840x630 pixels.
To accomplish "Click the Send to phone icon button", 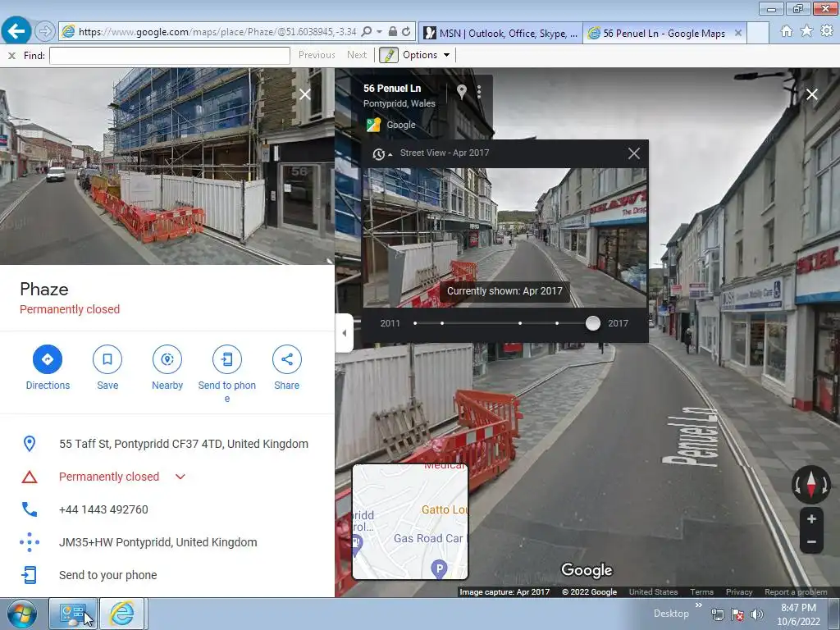I will pyautogui.click(x=227, y=359).
